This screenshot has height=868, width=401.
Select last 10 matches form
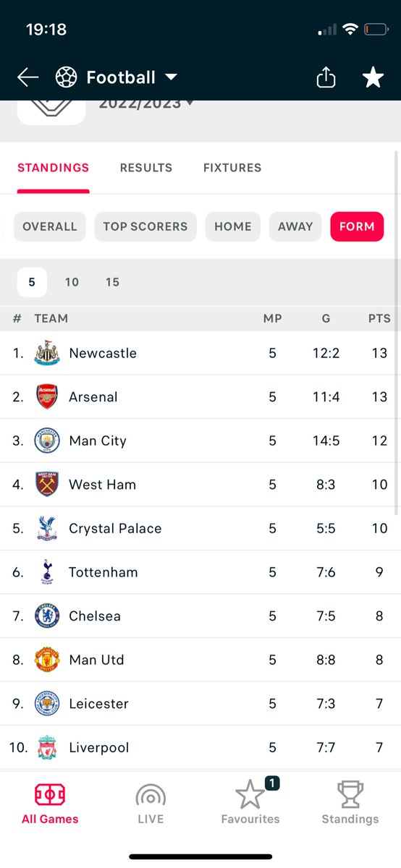(x=72, y=282)
